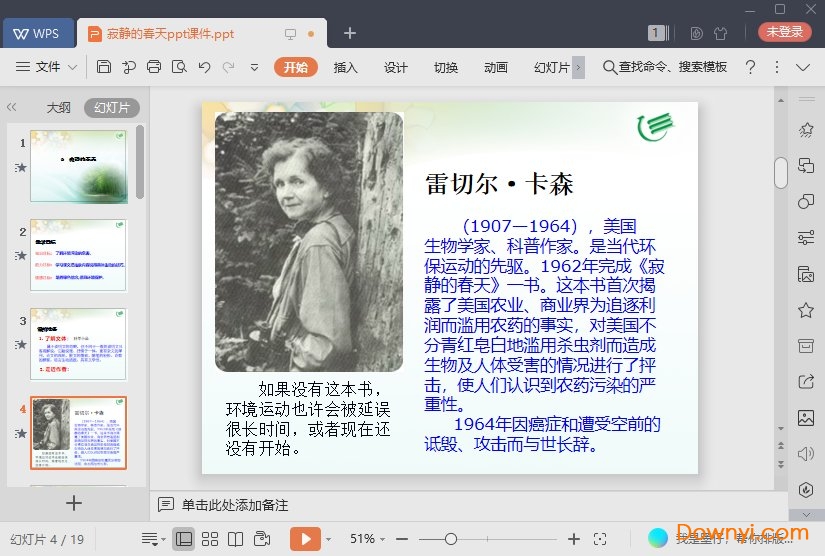Open reading view book icon
Image resolution: width=825 pixels, height=556 pixels.
point(235,539)
